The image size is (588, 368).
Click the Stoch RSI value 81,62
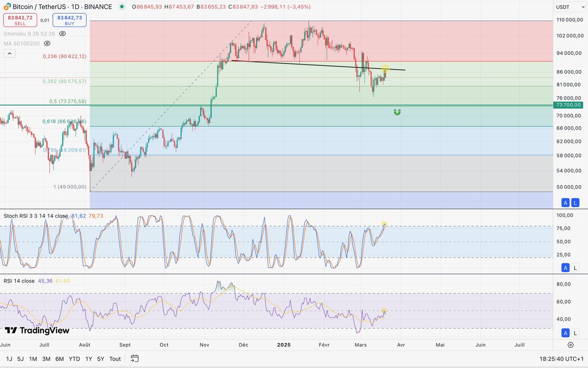(x=78, y=216)
